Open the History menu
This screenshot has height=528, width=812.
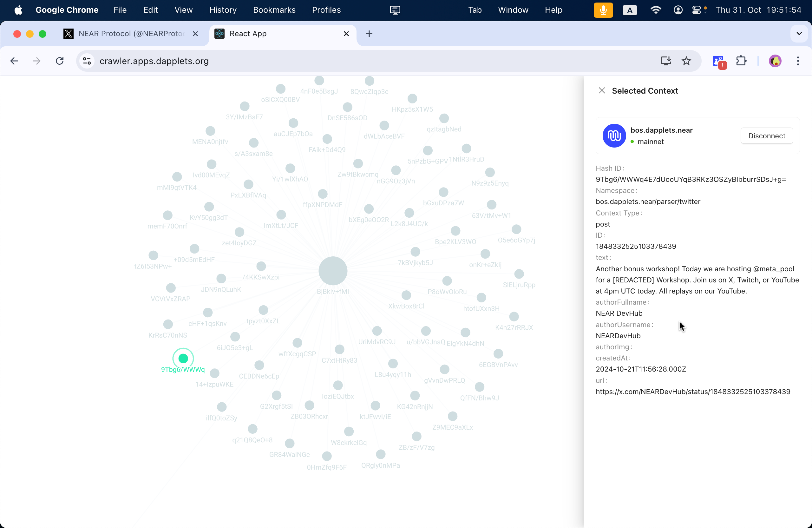point(223,10)
